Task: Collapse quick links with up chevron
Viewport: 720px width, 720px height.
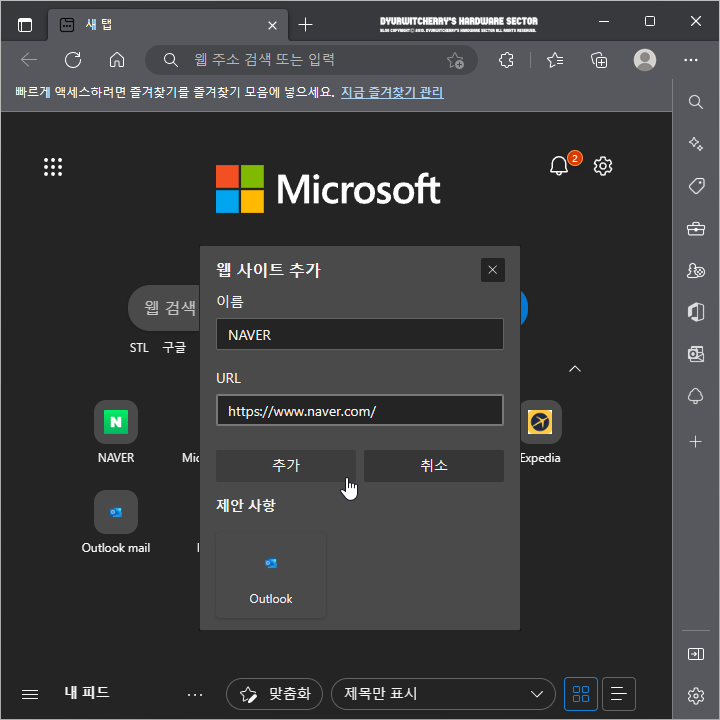Action: pos(575,369)
